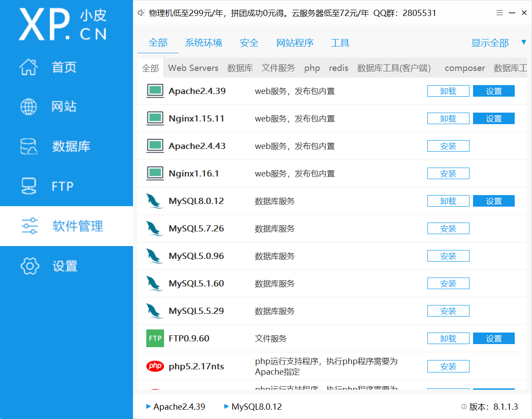Open the redis category tab
This screenshot has height=419, width=532.
(338, 68)
